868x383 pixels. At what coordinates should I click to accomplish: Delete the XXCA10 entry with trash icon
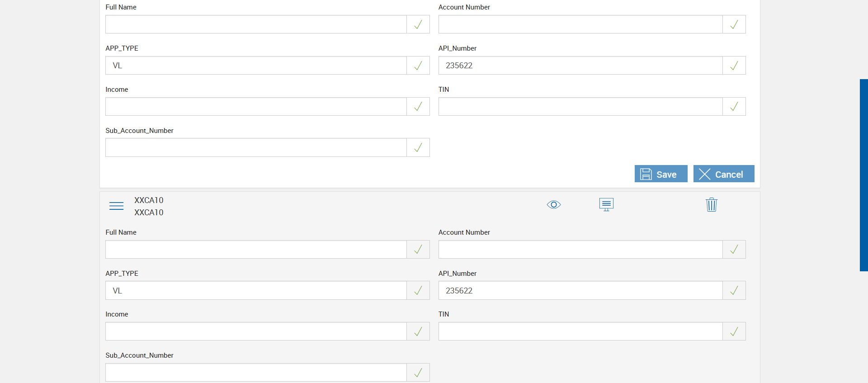(x=712, y=205)
